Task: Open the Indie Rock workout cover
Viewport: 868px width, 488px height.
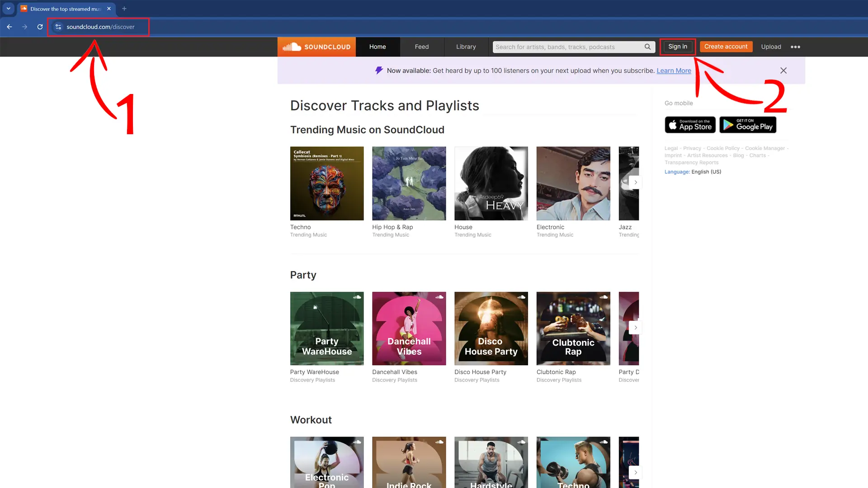Action: coord(409,462)
